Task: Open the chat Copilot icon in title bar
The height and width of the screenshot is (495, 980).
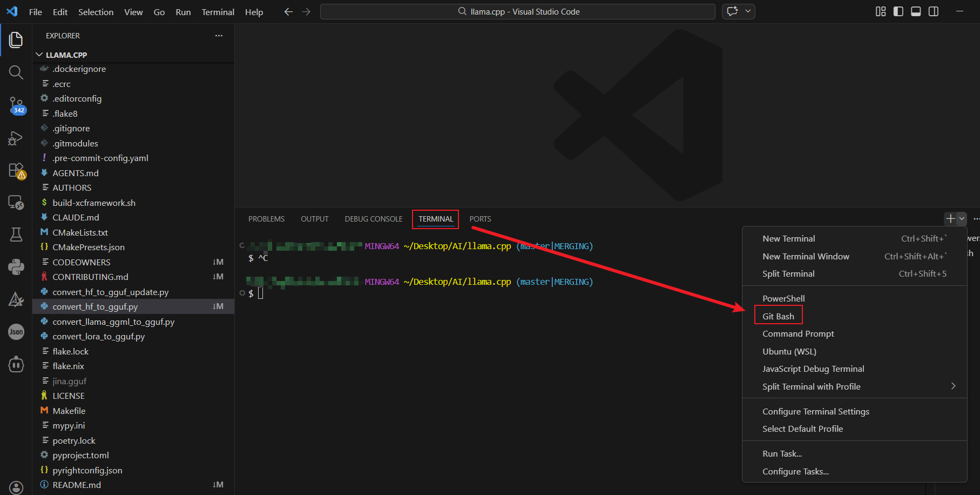Action: [732, 11]
